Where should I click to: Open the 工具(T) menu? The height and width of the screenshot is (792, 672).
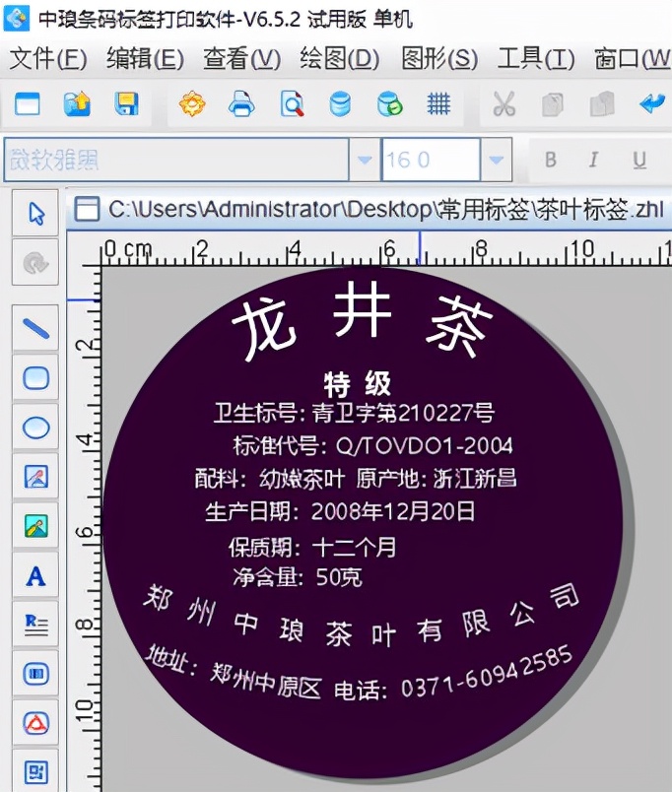[536, 58]
